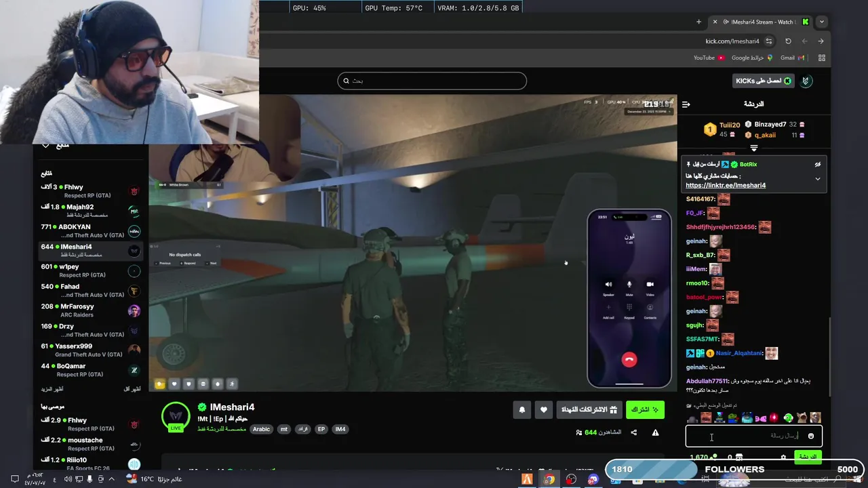Show hidden tray icons chevron

(112, 479)
